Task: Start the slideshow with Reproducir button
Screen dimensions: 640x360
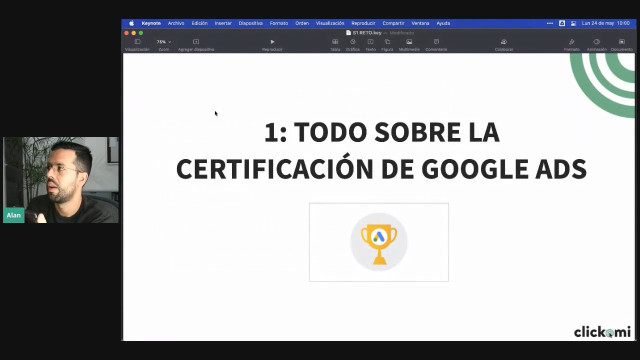Action: [x=272, y=42]
